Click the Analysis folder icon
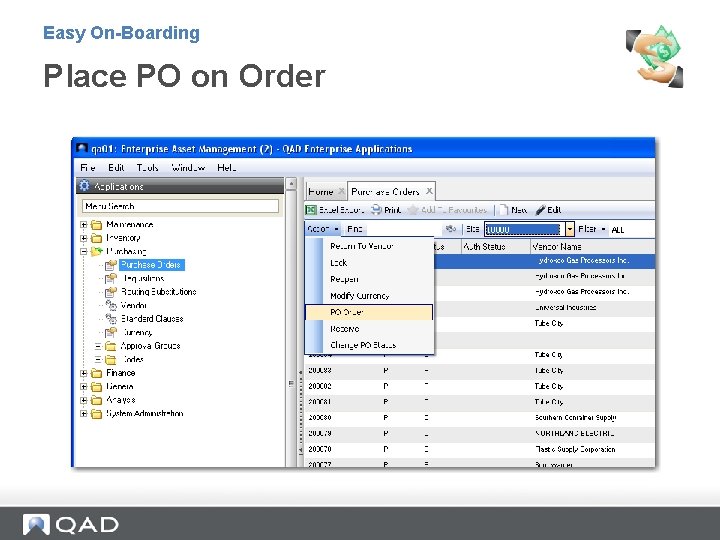 click(x=96, y=400)
